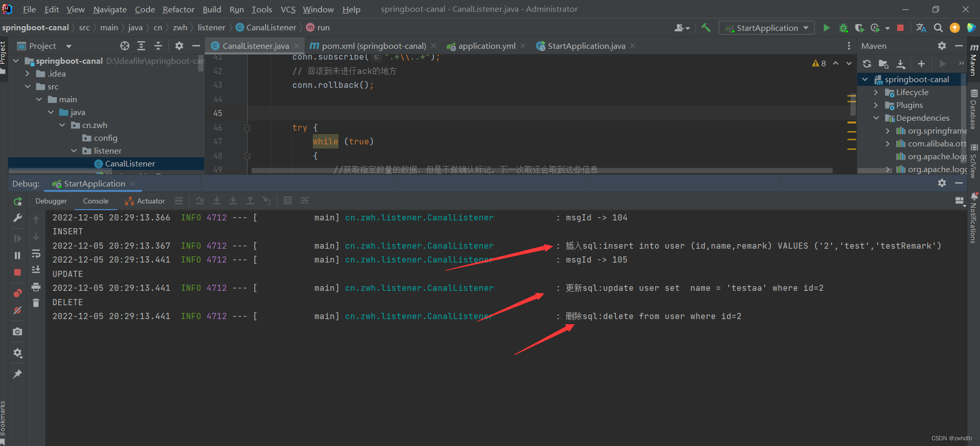Image resolution: width=980 pixels, height=446 pixels.
Task: Mute breakpoints in debug sidebar
Action: [17, 310]
